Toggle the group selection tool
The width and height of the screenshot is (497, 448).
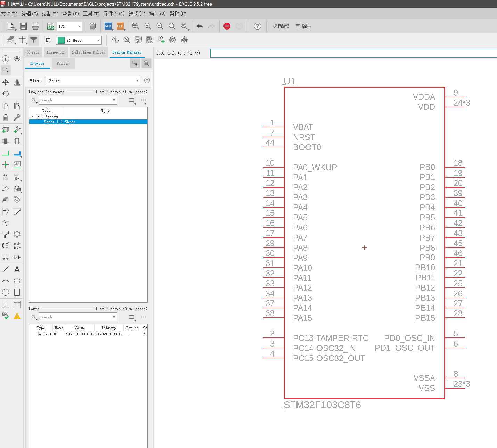click(x=6, y=70)
